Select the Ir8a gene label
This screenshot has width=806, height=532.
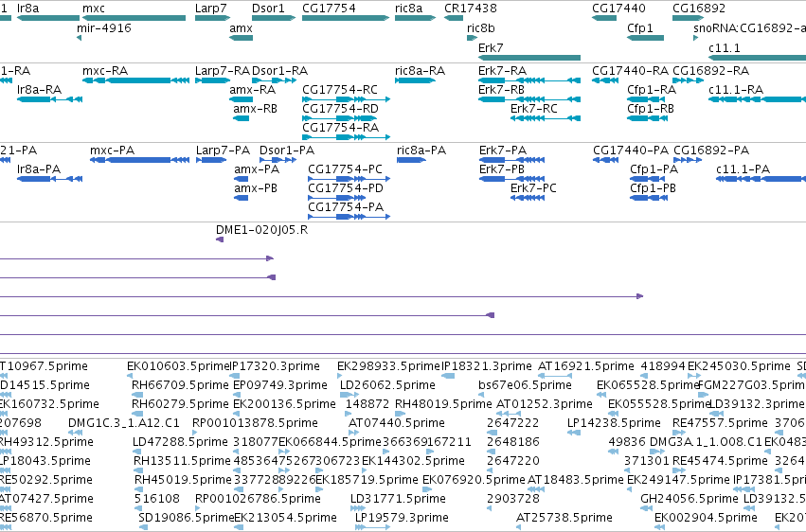pyautogui.click(x=27, y=9)
